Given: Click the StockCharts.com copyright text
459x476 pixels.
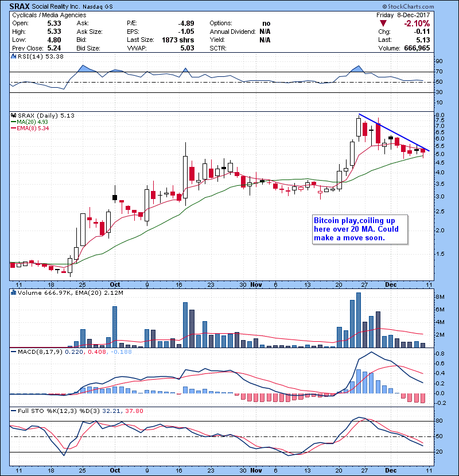Looking at the screenshot, I should pyautogui.click(x=408, y=6).
